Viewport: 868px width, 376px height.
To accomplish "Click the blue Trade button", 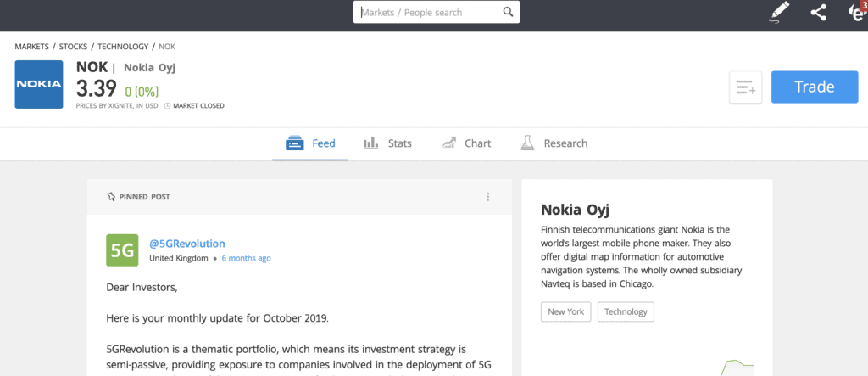I will coord(815,87).
